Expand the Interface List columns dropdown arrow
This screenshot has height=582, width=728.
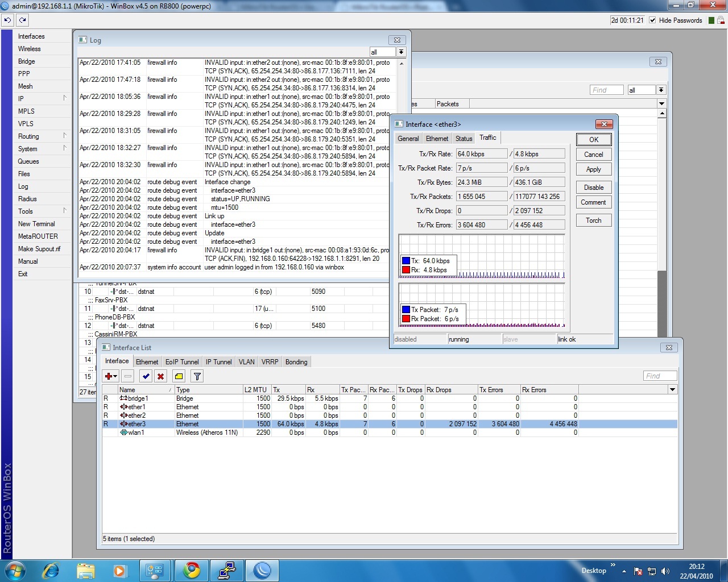pos(672,390)
